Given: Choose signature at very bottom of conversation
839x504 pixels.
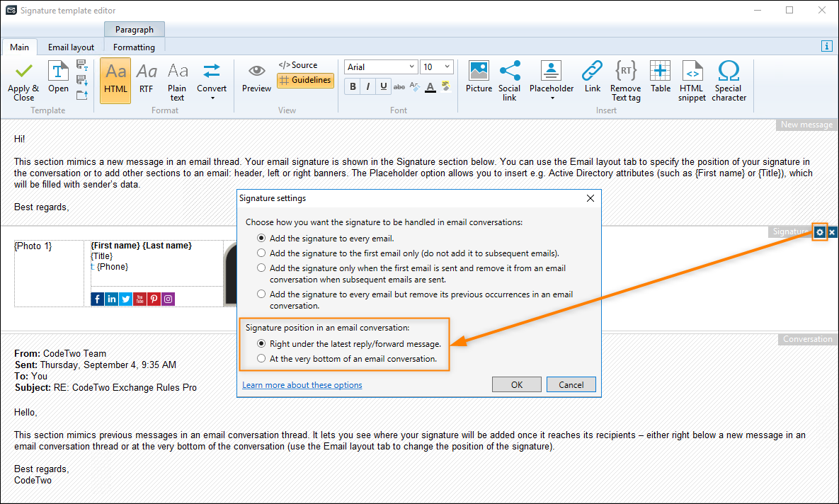Looking at the screenshot, I should click(261, 357).
